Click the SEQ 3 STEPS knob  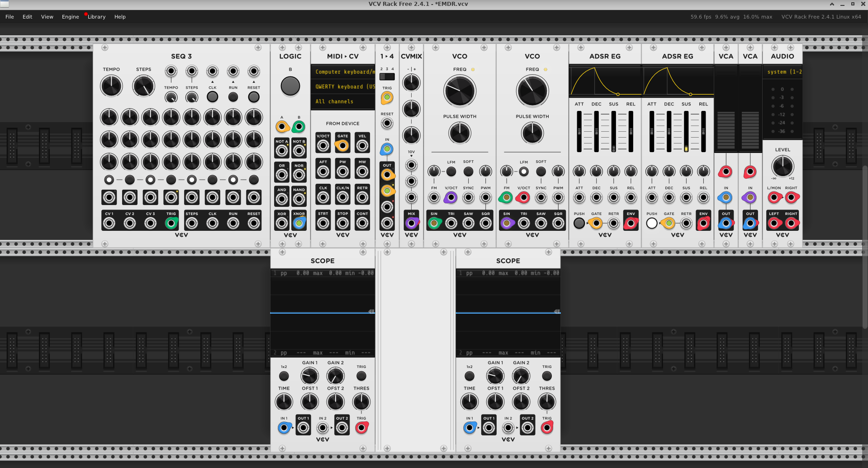[143, 86]
